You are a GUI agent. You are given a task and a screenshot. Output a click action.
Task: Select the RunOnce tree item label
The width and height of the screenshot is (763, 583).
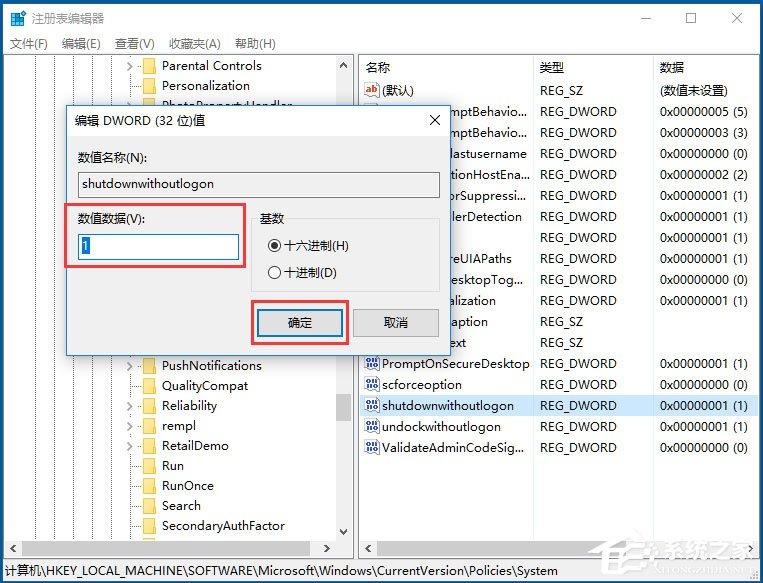pyautogui.click(x=188, y=486)
